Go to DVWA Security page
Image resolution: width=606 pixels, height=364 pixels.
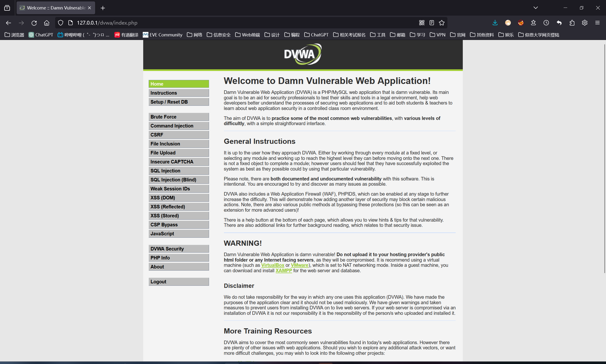(x=179, y=249)
